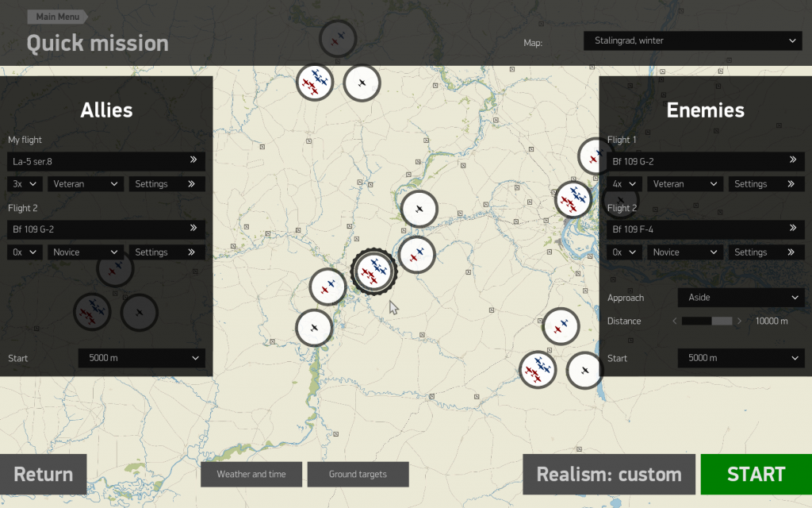Click the selected mission marker with toothed border

pyautogui.click(x=373, y=271)
